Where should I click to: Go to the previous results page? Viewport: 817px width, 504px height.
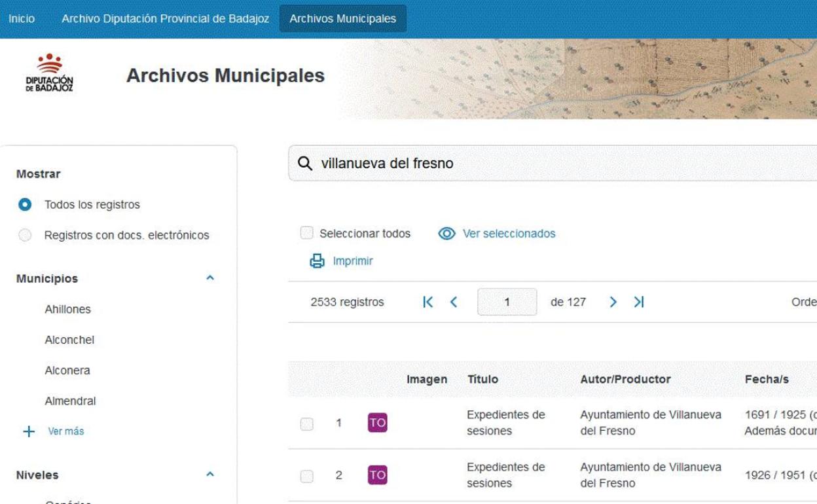[x=453, y=302]
